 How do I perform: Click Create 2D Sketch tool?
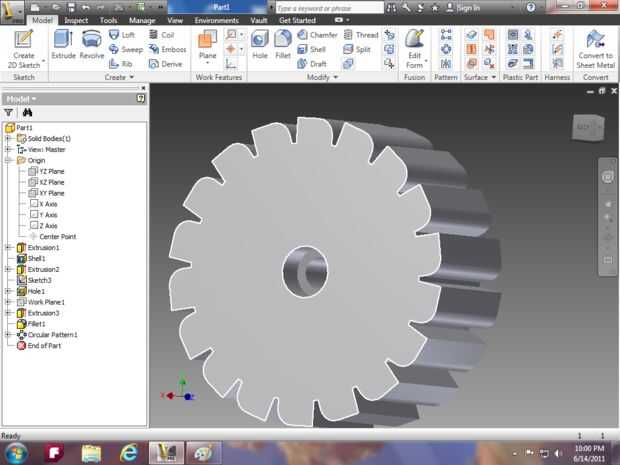pos(24,49)
